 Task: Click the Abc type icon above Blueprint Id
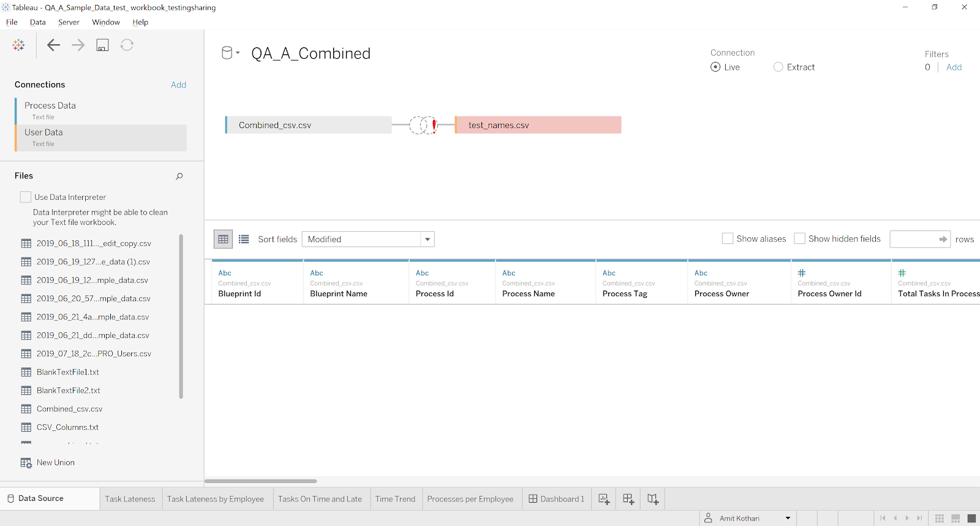[225, 273]
